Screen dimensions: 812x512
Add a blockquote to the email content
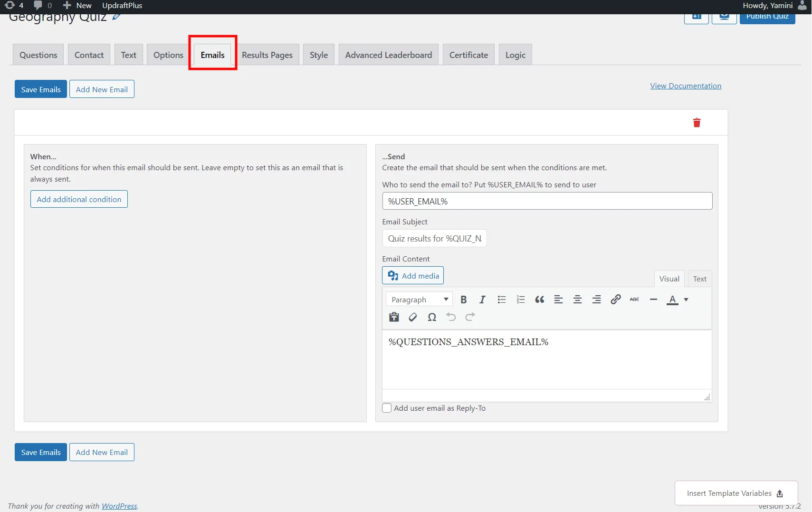(x=540, y=299)
